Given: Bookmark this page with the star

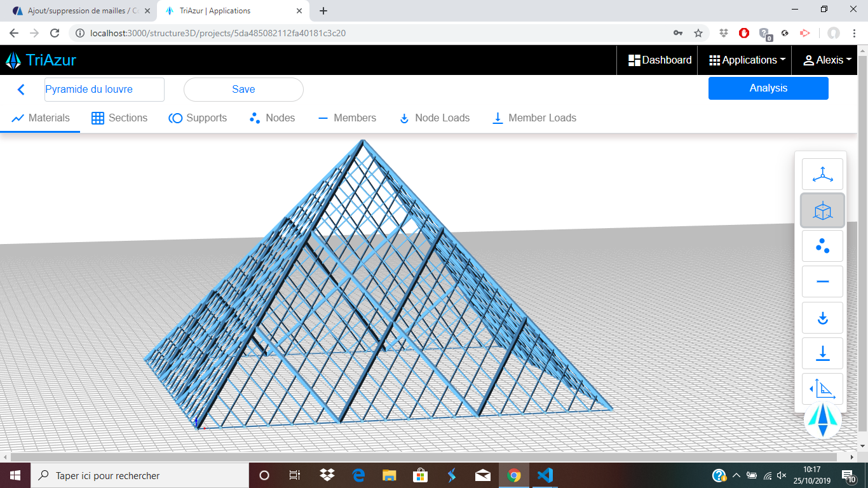Looking at the screenshot, I should click(698, 33).
